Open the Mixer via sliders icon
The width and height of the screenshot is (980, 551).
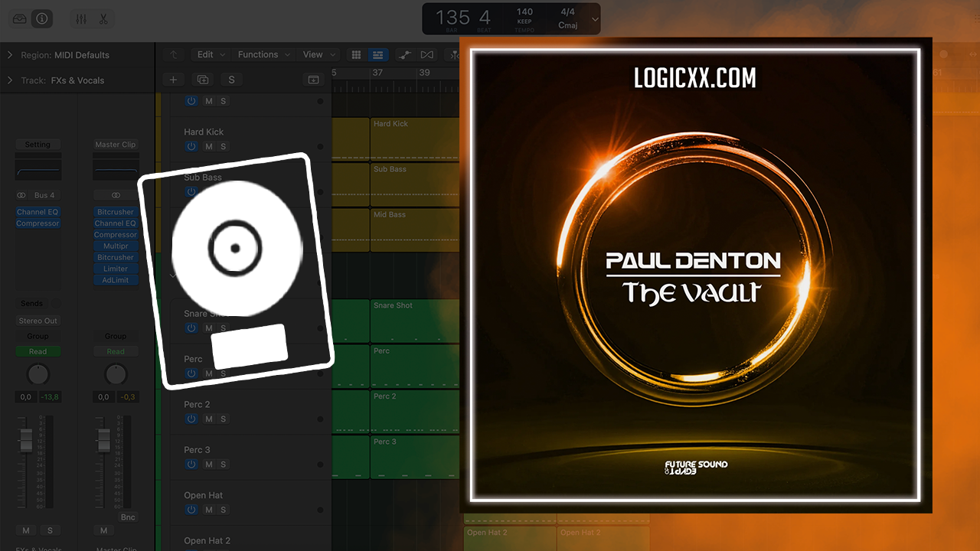point(81,19)
